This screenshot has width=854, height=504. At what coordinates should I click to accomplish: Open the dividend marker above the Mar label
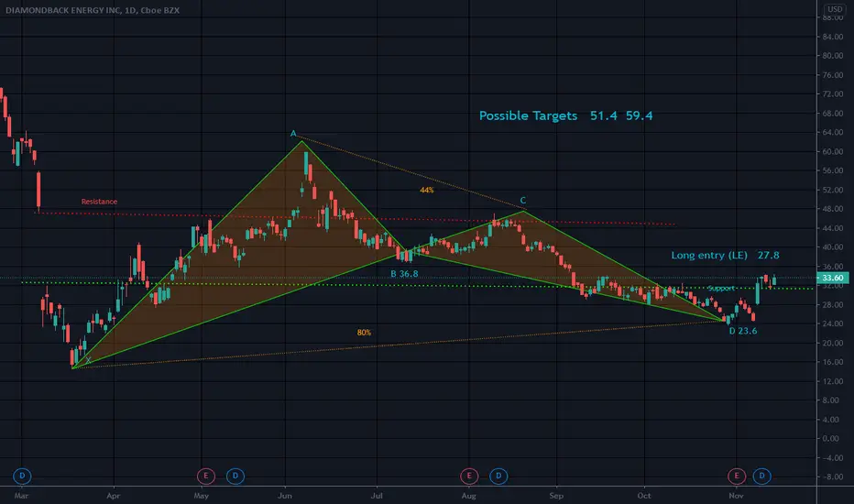pyautogui.click(x=22, y=476)
